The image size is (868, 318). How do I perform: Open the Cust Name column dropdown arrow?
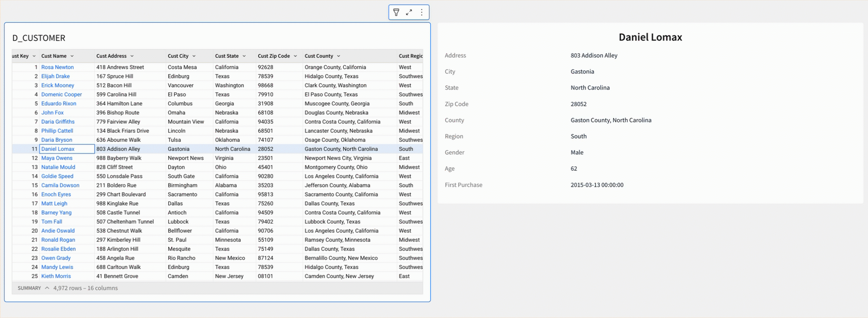pos(72,56)
